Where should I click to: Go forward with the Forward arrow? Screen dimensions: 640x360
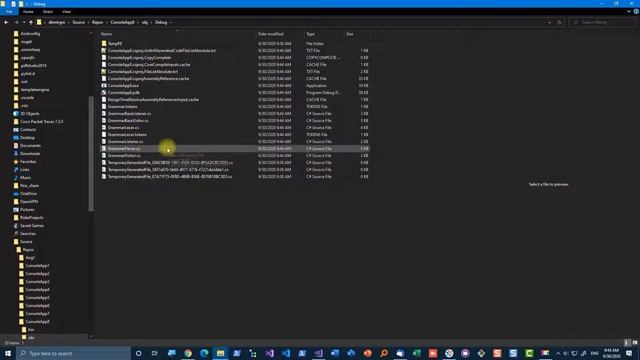pyautogui.click(x=16, y=22)
